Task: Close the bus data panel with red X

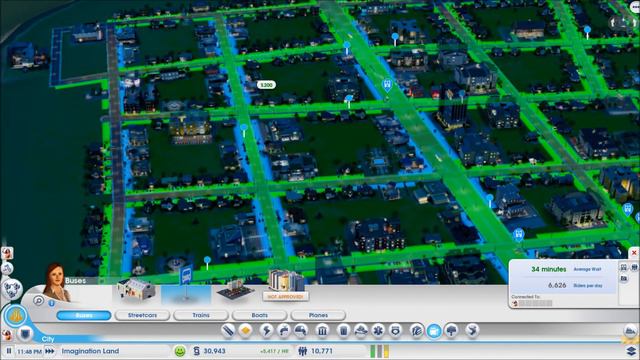Action: (634, 253)
